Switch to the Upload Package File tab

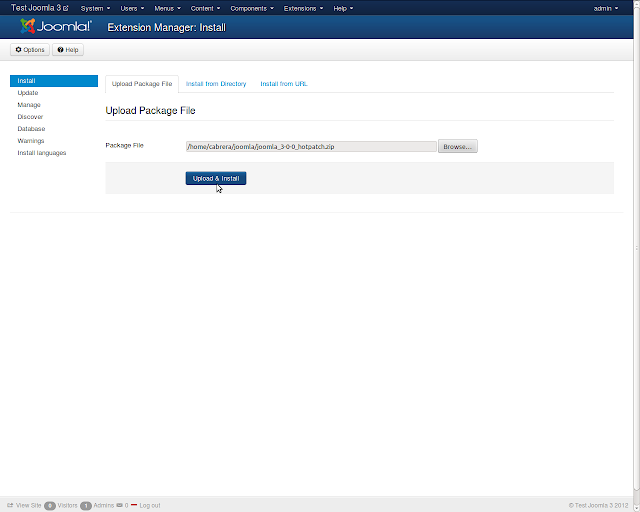point(142,84)
